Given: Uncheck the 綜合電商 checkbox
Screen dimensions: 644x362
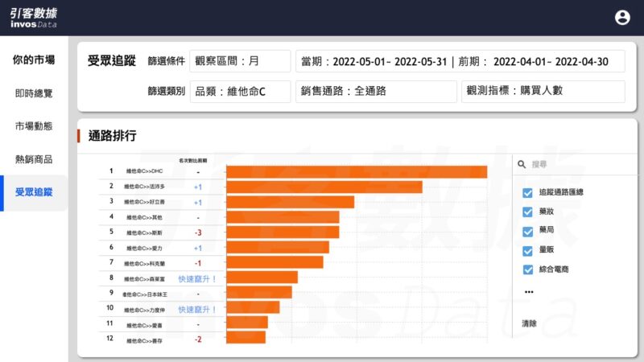Looking at the screenshot, I should 528,270.
